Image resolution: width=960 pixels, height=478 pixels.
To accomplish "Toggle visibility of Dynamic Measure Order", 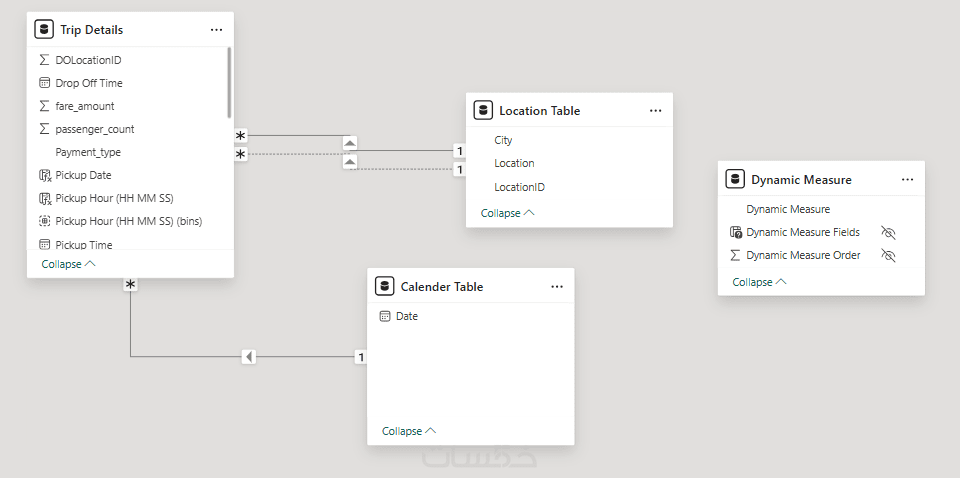I will (888, 255).
